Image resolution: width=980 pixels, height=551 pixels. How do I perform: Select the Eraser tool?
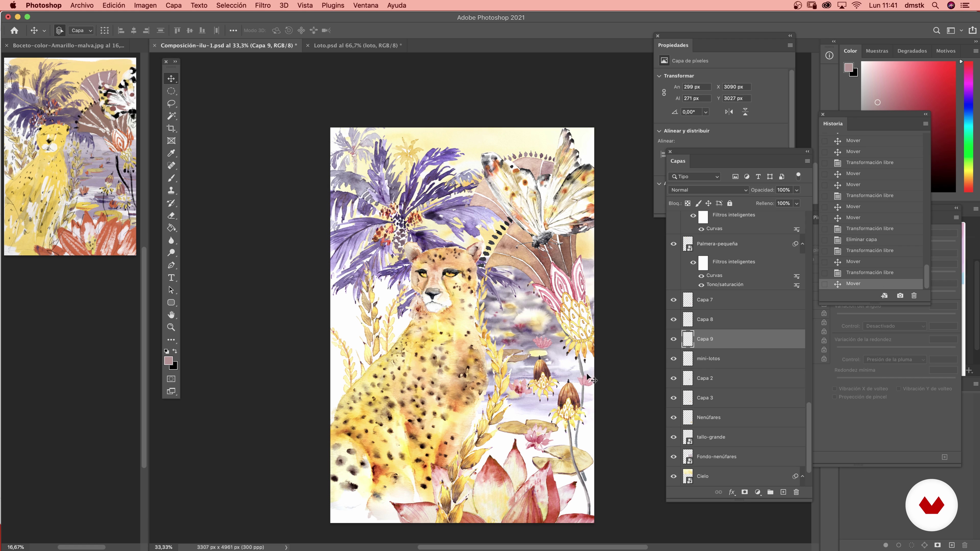171,216
